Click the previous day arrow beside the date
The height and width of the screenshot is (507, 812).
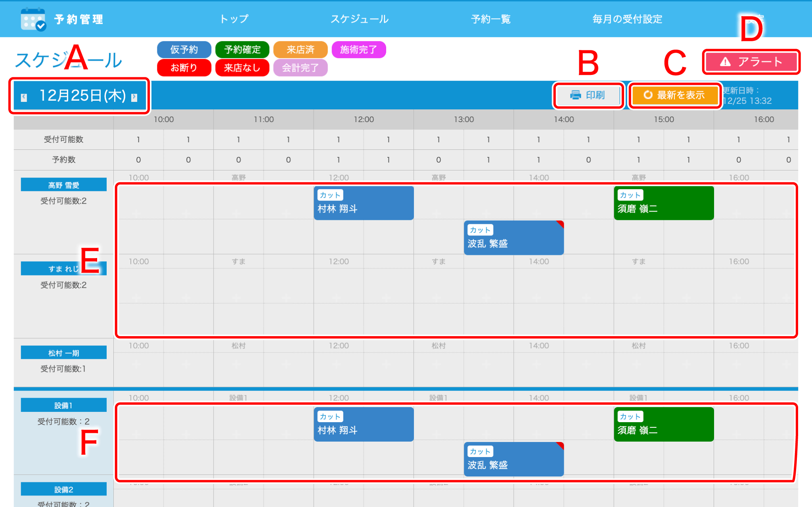(24, 96)
